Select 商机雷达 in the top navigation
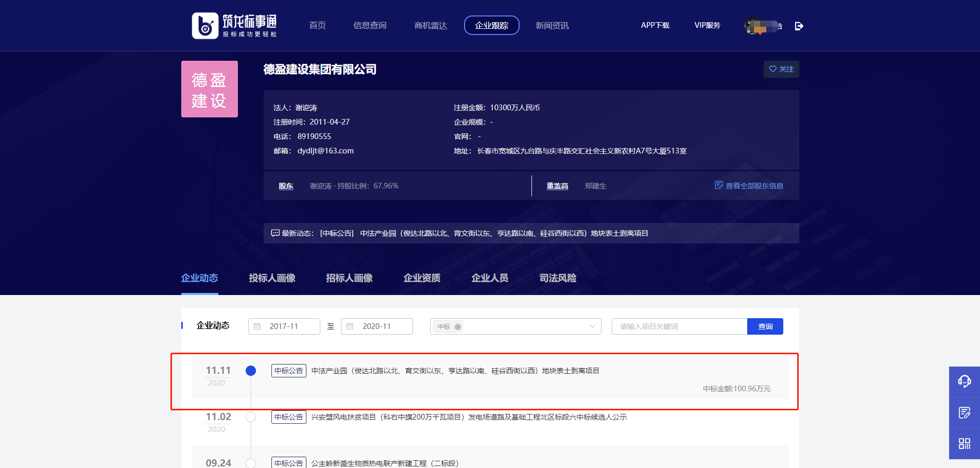The width and height of the screenshot is (980, 468). coord(431,25)
